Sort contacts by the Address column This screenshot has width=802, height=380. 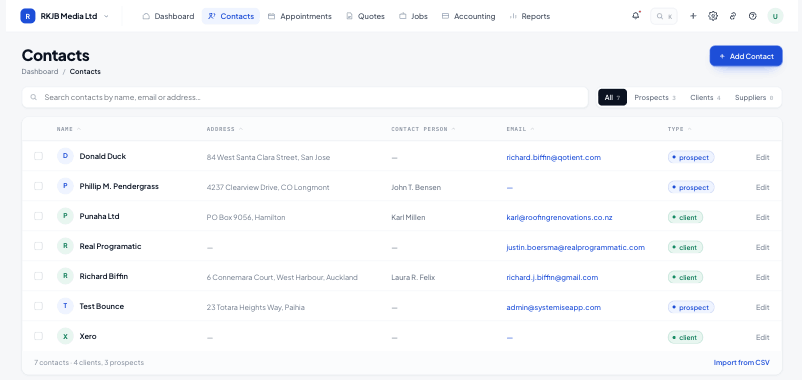[x=225, y=129]
